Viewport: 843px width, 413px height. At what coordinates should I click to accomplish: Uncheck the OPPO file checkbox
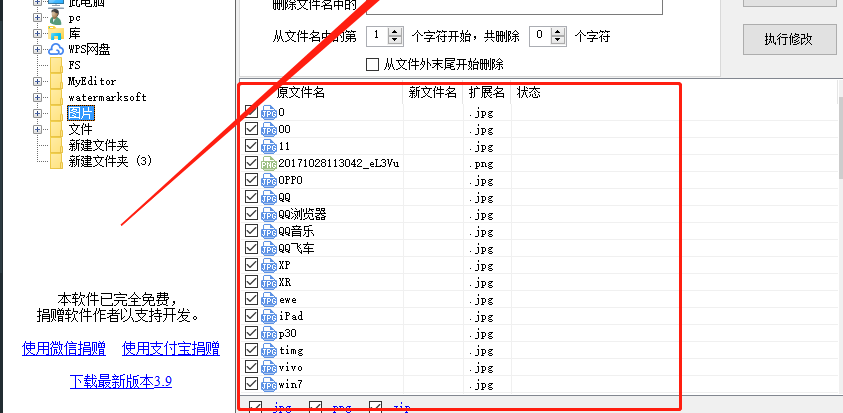251,180
